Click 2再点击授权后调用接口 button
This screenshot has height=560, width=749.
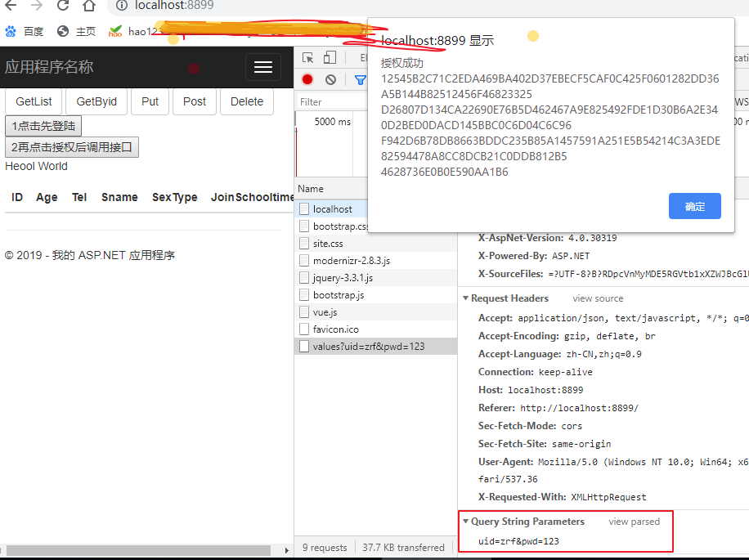tap(72, 147)
